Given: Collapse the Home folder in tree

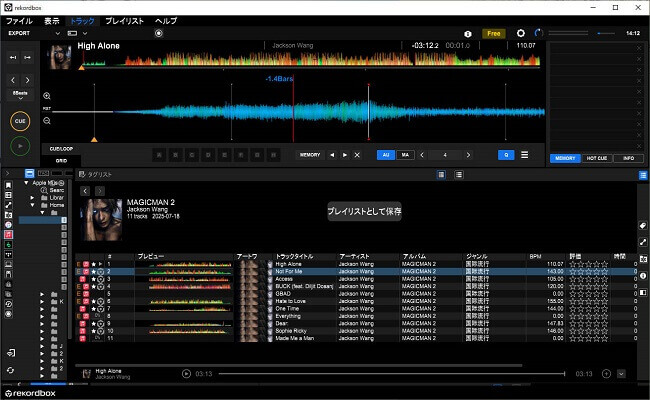Looking at the screenshot, I should (x=32, y=205).
